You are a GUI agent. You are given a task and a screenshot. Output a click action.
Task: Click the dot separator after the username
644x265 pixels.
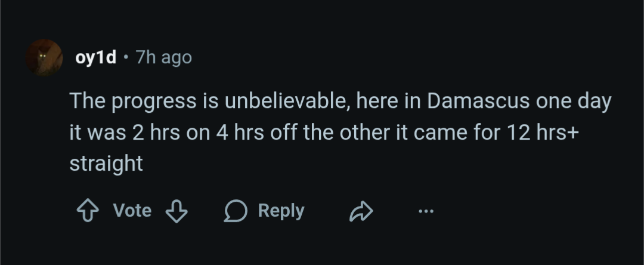[125, 57]
